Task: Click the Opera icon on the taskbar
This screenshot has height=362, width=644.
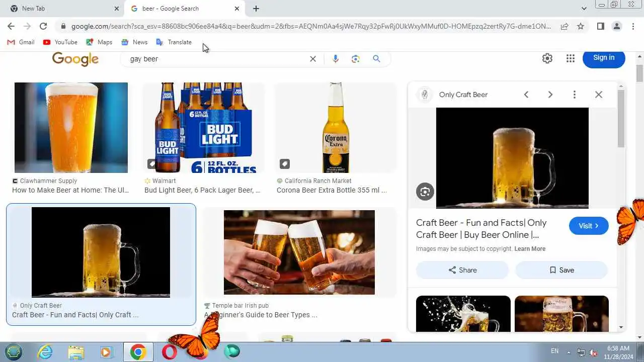Action: [170, 352]
